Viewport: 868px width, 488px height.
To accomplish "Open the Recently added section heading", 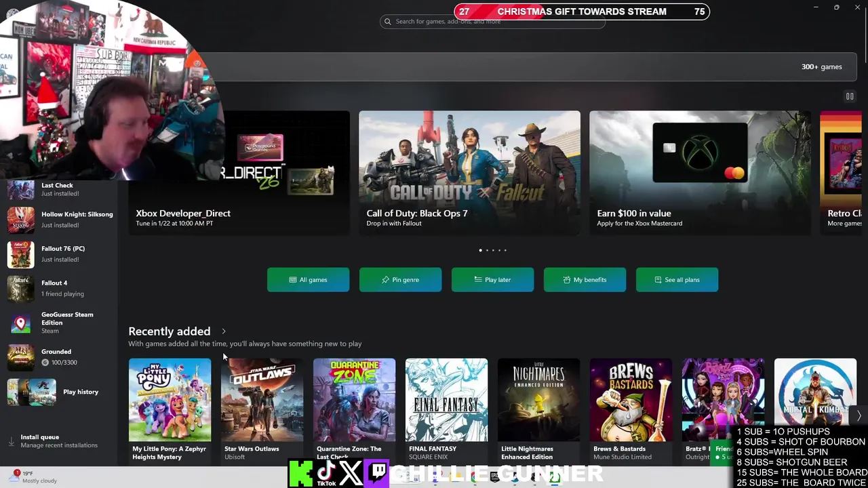I will click(170, 331).
